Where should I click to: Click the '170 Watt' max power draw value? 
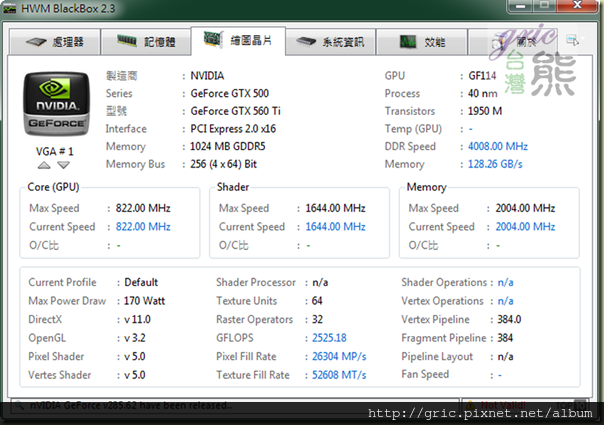point(144,301)
